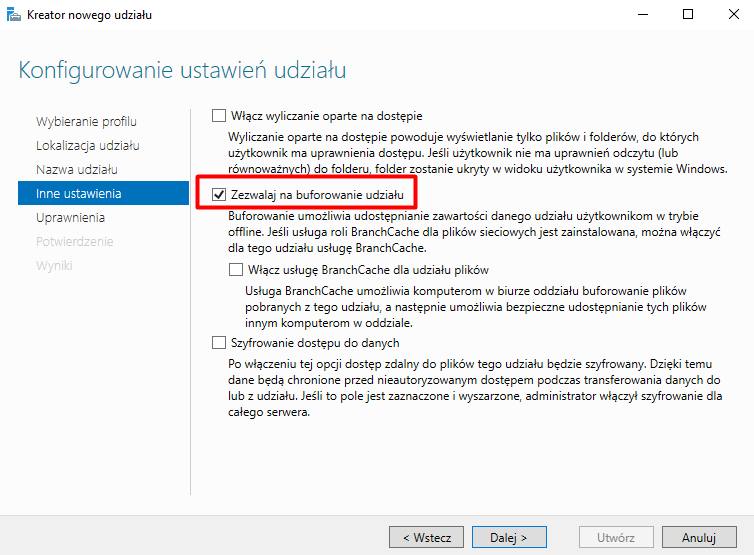
Task: Enable Szyfrowanie dostępu do danych
Action: click(x=220, y=342)
